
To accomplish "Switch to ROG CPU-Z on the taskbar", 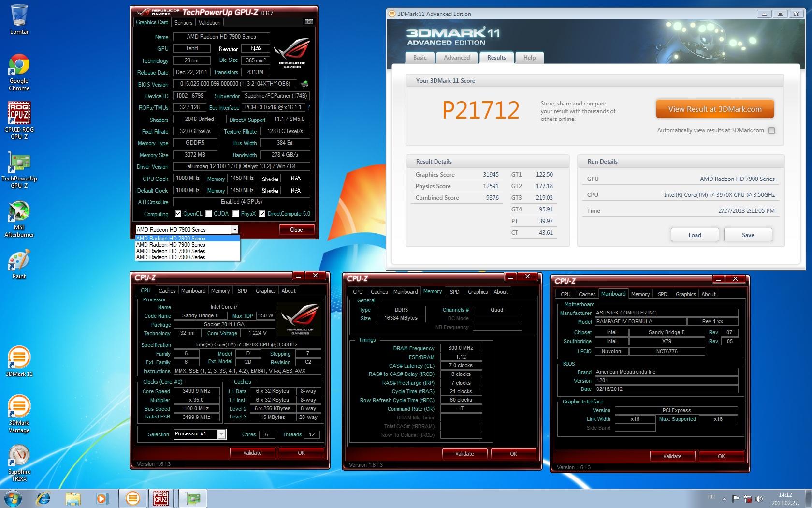I will [161, 498].
